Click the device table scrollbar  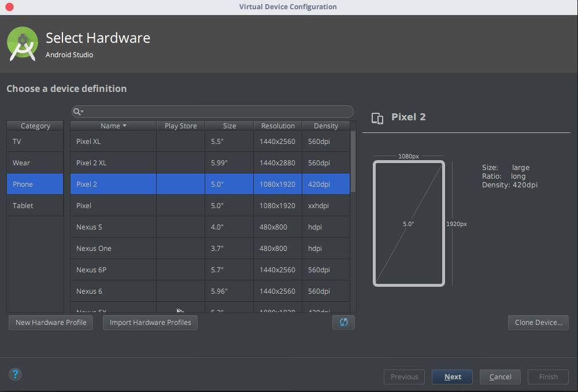(353, 161)
